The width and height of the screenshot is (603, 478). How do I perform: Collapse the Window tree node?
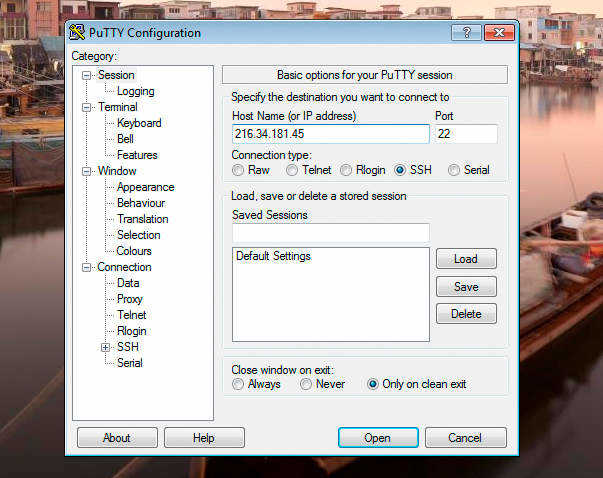(87, 172)
